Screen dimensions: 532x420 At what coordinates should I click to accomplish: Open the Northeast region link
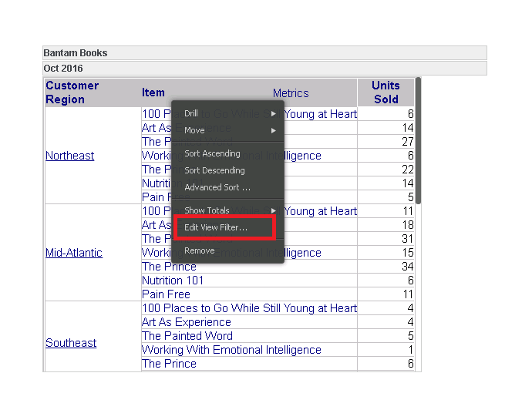pos(70,156)
